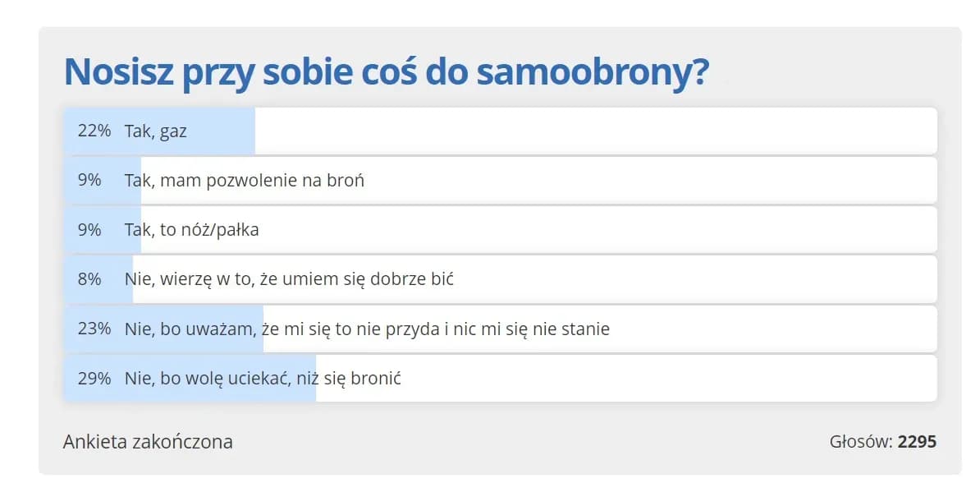This screenshot has height=492, width=980.
Task: Click the 9% beside the nóż/pałka answer
Action: click(89, 230)
